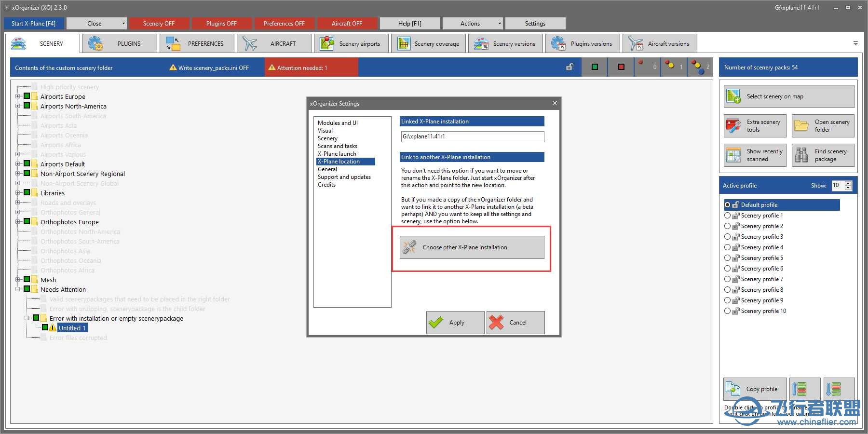868x434 pixels.
Task: Switch to the AIRCRAFT tab
Action: pos(274,44)
